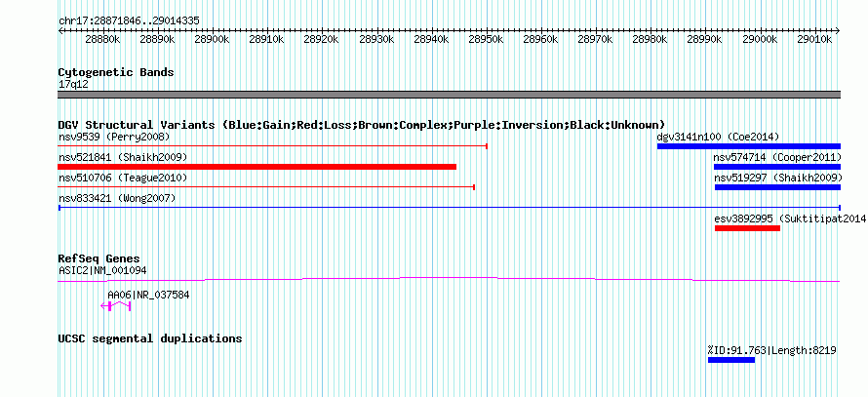Click the 28930k ruler position

click(x=378, y=39)
